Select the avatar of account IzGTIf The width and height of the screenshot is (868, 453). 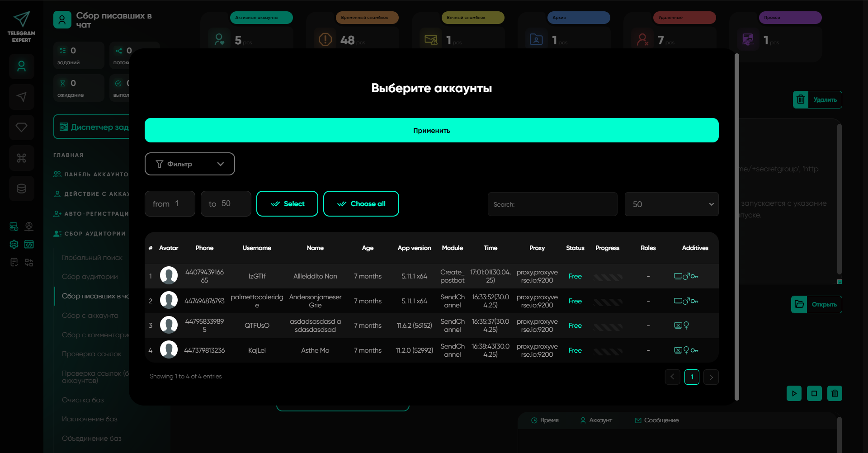[169, 276]
